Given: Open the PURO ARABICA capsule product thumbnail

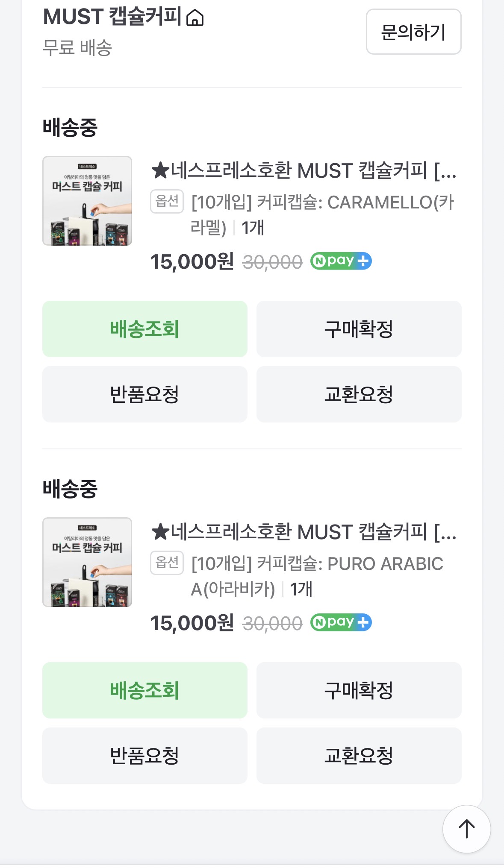Looking at the screenshot, I should click(x=87, y=562).
